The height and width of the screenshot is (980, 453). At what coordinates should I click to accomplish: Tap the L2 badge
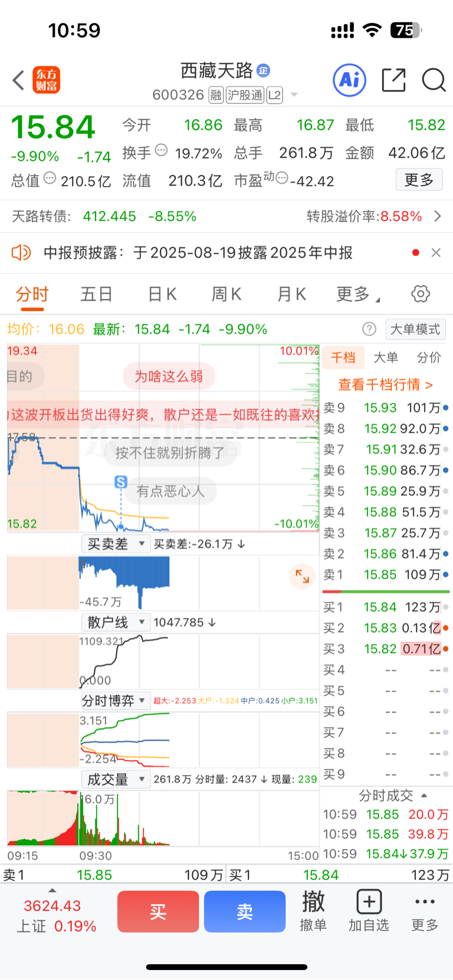click(x=275, y=95)
